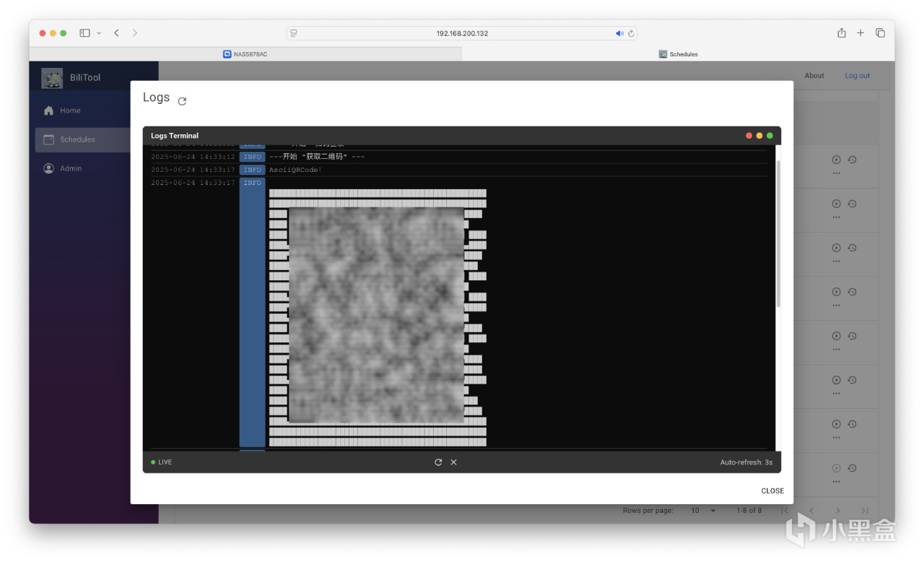Click Safari's reload page icon
This screenshot has width=924, height=562.
click(631, 33)
